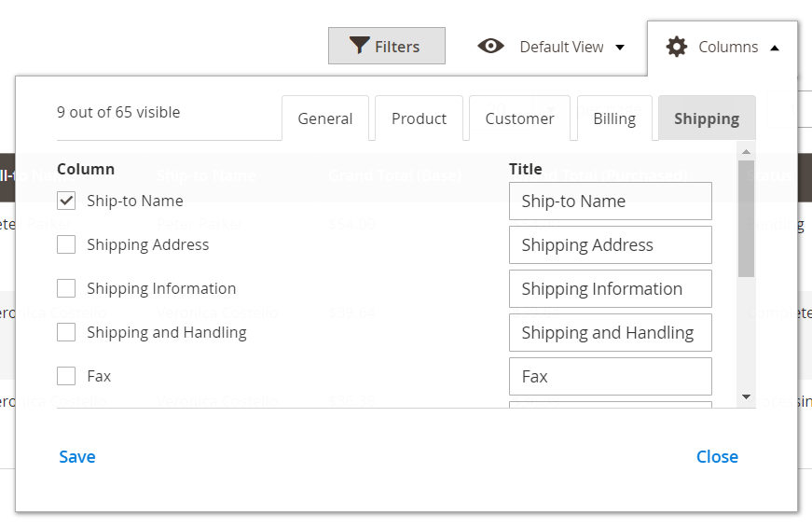Tick the Shipping Information checkbox
The height and width of the screenshot is (528, 812).
pyautogui.click(x=66, y=288)
